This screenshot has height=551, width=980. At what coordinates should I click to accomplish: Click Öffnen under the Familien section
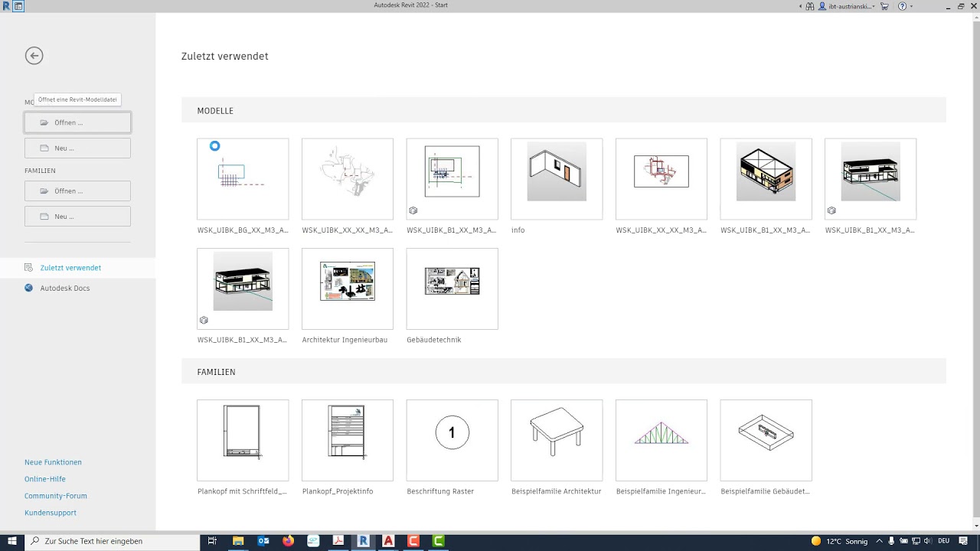77,191
